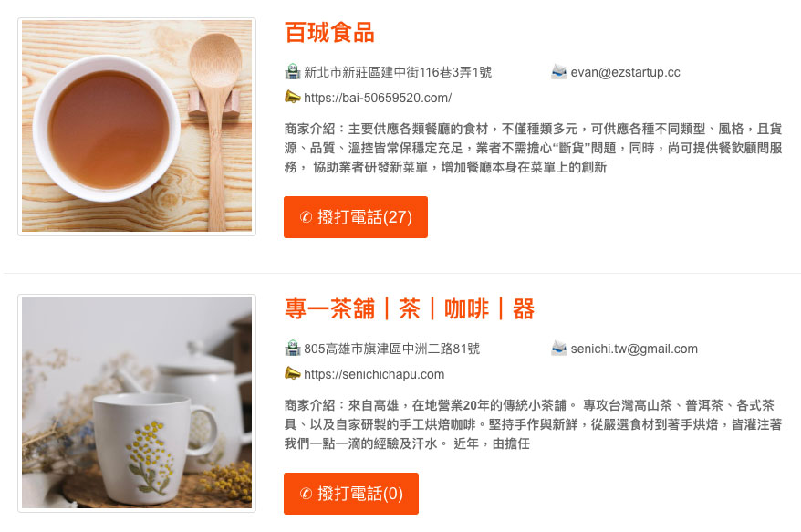Call 專一茶舖 via 撥打電話(0) button
801x532 pixels.
click(351, 494)
